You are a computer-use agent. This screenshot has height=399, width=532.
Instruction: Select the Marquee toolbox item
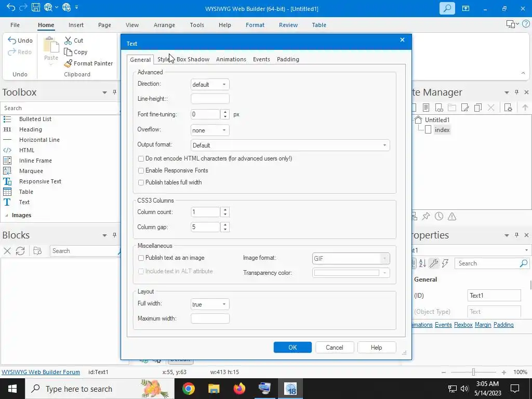31,171
